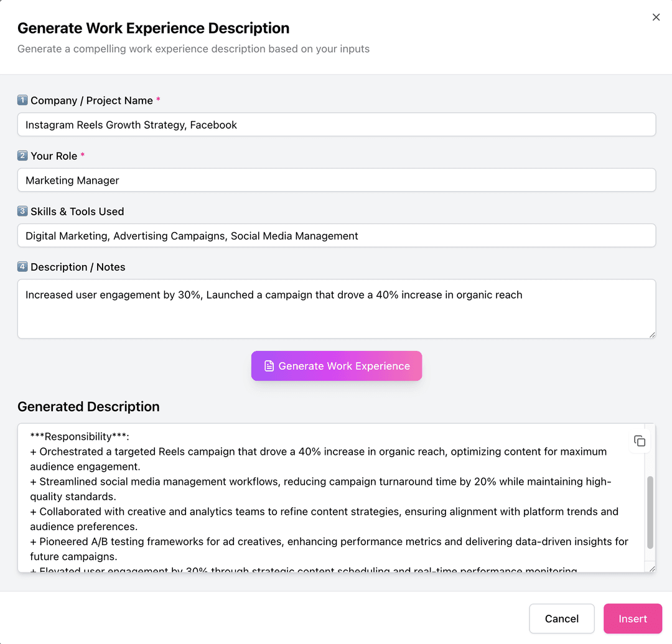
Task: Edit the Your Role field
Action: click(337, 180)
